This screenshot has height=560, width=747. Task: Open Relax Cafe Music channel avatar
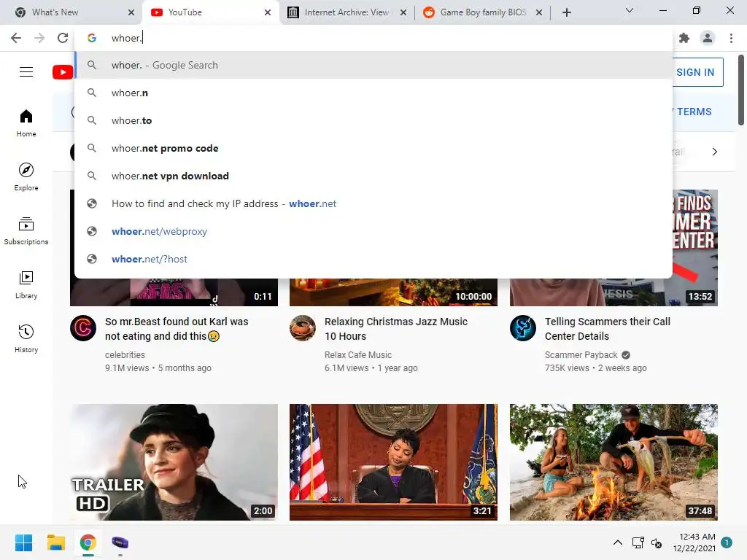[303, 327]
